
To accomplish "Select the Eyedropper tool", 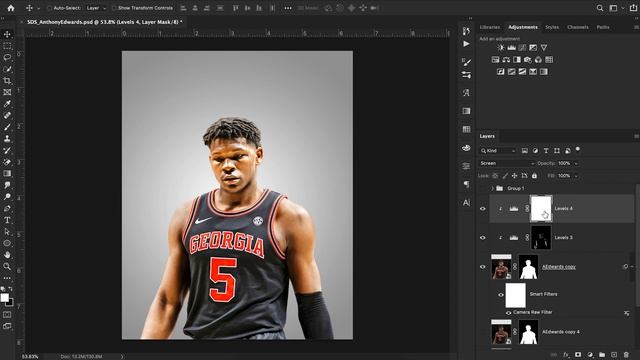I will pos(7,104).
